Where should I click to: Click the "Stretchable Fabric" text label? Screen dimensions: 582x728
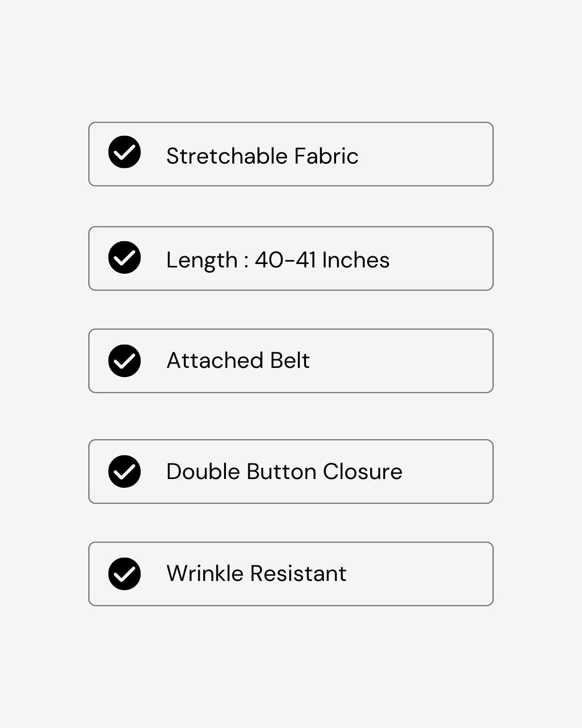pyautogui.click(x=262, y=156)
